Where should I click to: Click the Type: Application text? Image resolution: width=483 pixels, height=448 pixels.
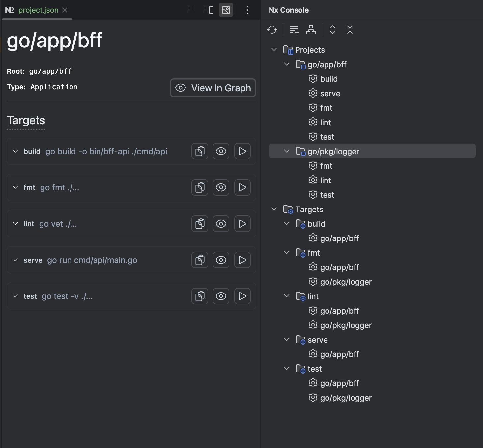click(42, 87)
